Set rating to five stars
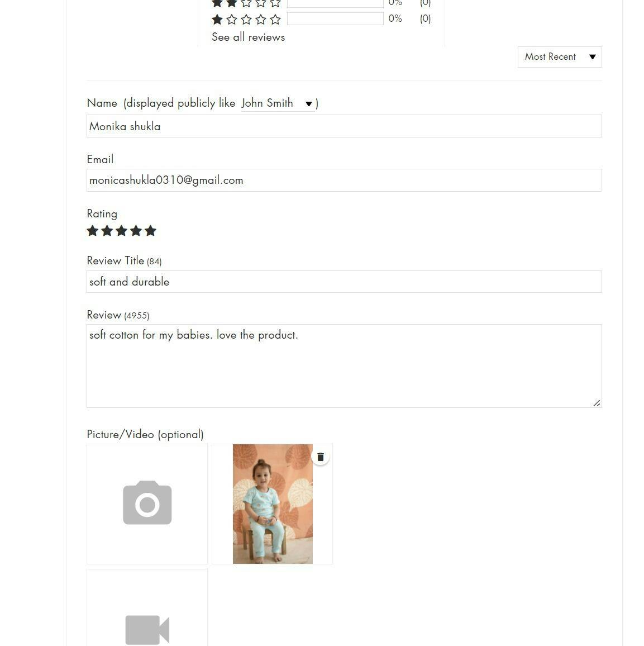This screenshot has width=644, height=646. click(150, 231)
